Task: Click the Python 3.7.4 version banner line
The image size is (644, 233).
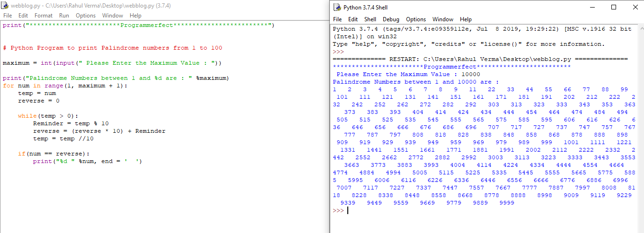Action: [x=482, y=29]
